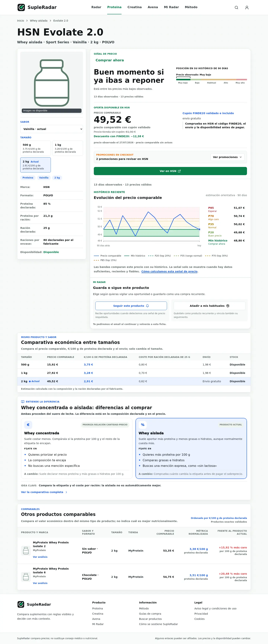Viewport: 268px width, 644px height.
Task: Click Ordenado por €/100 g de proteína declarada
Action: (219, 518)
